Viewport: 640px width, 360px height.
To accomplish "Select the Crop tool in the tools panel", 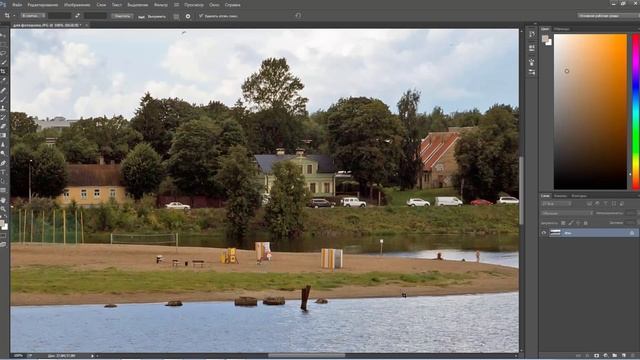I will click(x=3, y=71).
